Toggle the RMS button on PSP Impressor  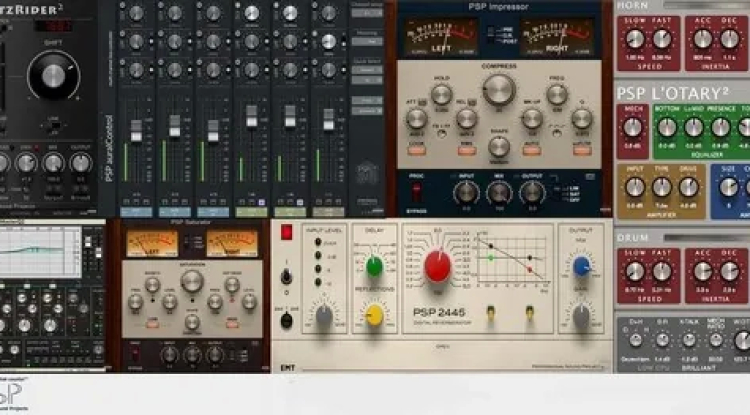[x=466, y=151]
